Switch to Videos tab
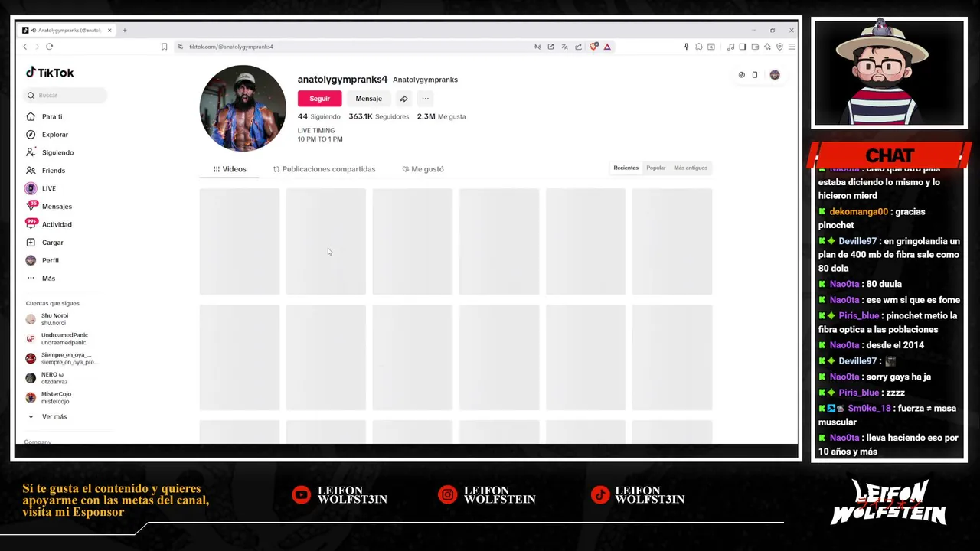980x551 pixels. (230, 169)
